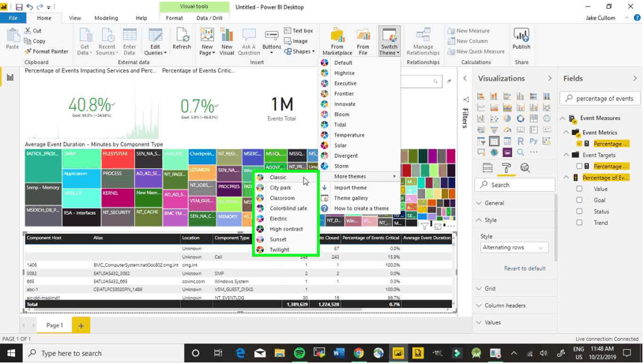Open the Enter Data tool
This screenshot has height=364, width=644.
point(130,41)
